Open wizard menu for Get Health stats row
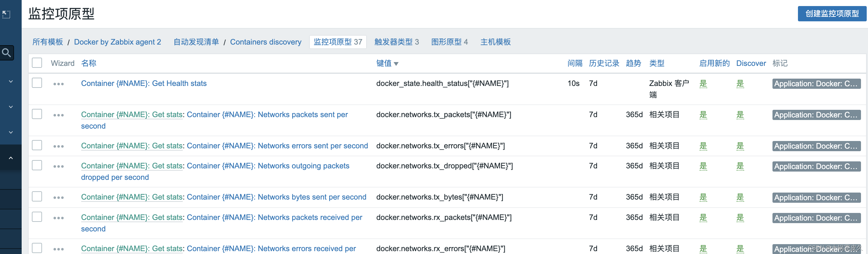 pyautogui.click(x=59, y=84)
